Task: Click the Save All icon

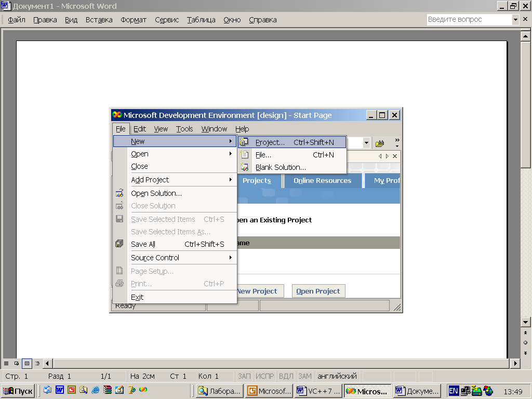Action: [119, 244]
